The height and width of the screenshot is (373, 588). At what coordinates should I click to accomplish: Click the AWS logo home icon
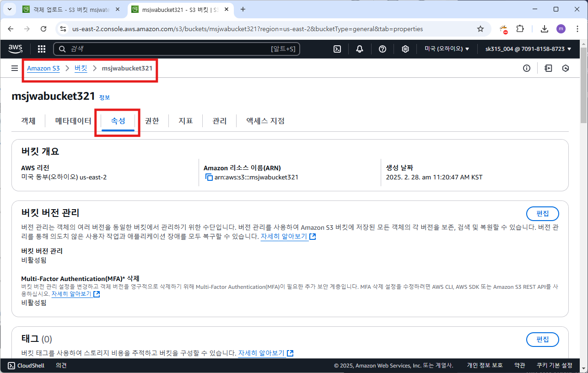16,49
